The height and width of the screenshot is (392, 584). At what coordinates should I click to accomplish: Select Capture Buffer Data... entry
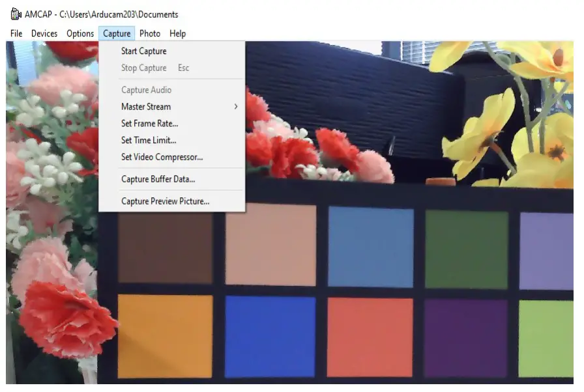click(x=171, y=179)
